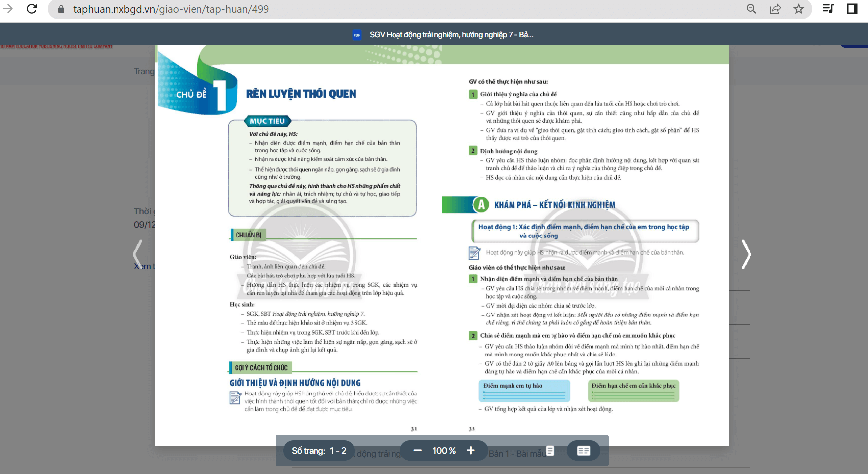
Task: Zoom in with the plus button
Action: (471, 451)
